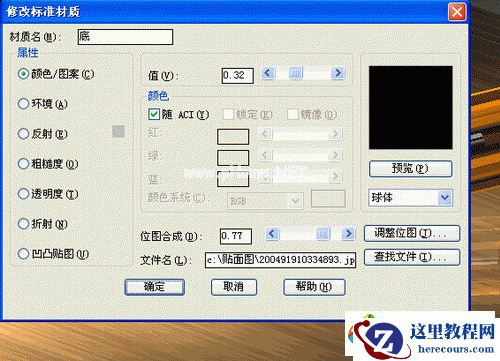Click bitmap blend slider right arrow
The image size is (500, 361).
[348, 233]
